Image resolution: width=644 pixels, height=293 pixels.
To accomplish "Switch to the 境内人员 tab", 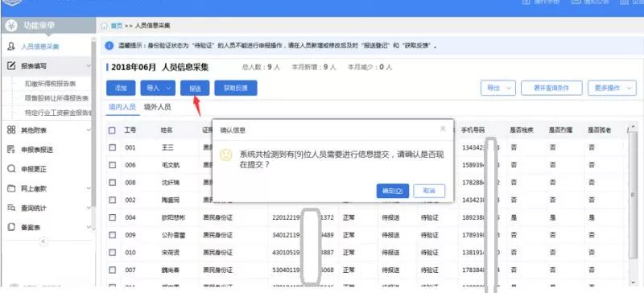I will pyautogui.click(x=122, y=107).
